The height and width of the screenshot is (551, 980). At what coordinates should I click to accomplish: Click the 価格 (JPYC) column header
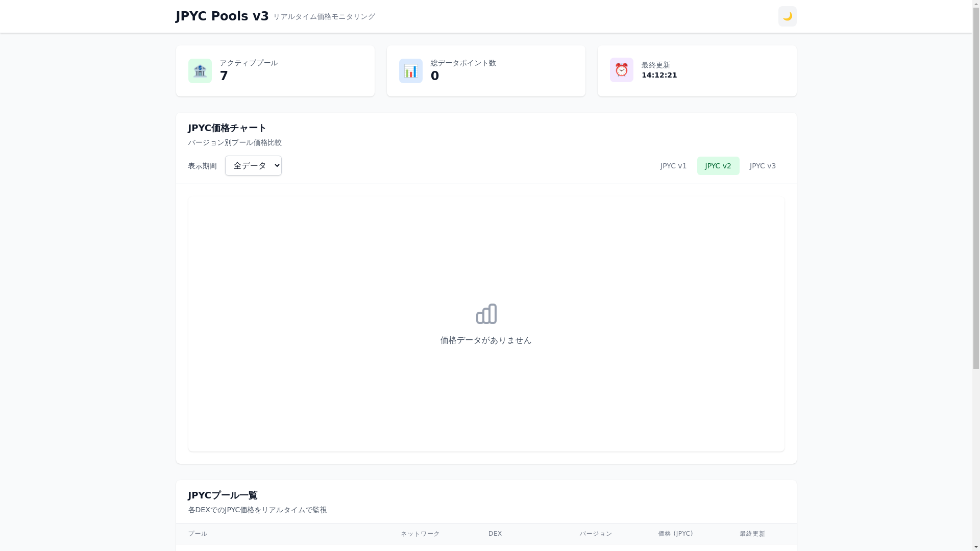click(x=676, y=534)
